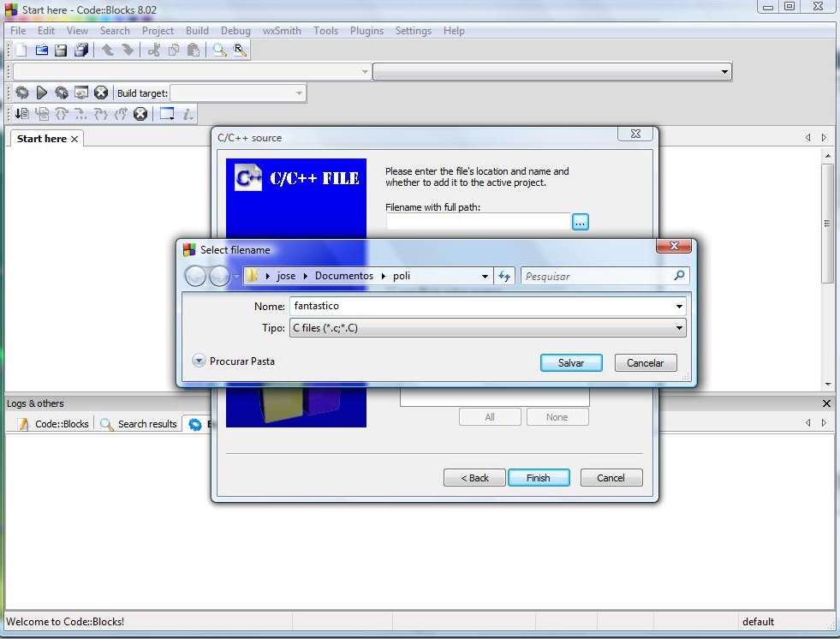The image size is (840, 639).
Task: Open the Edit menu
Action: (x=46, y=31)
